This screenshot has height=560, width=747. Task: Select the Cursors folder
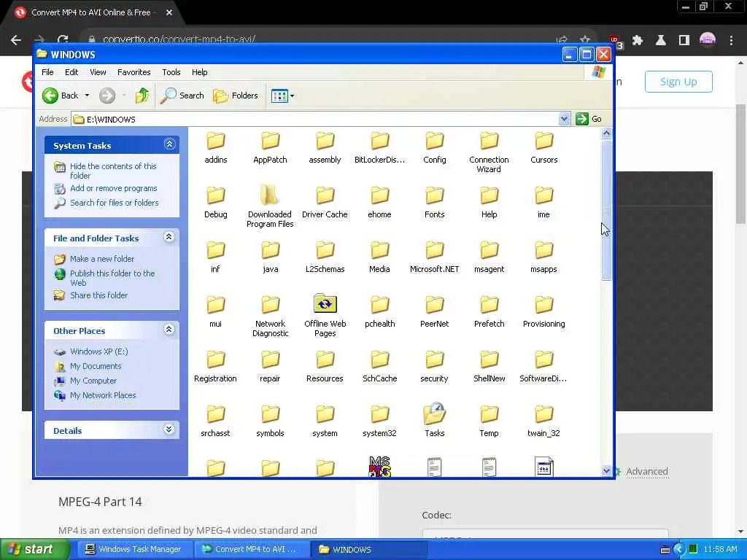point(543,147)
